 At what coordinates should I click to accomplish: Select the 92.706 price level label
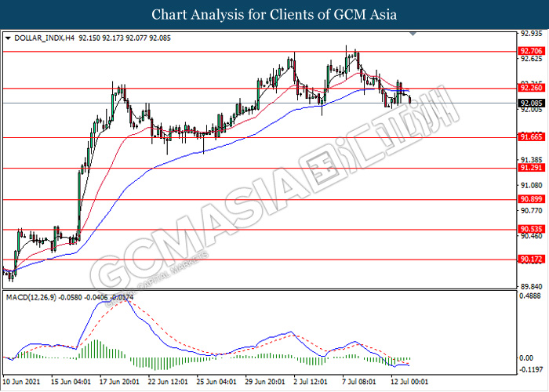(531, 51)
